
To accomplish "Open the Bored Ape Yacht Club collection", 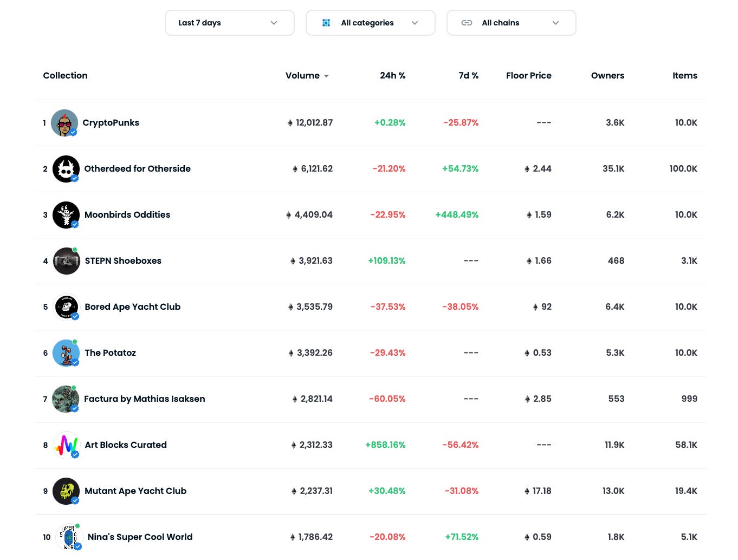I will (132, 307).
